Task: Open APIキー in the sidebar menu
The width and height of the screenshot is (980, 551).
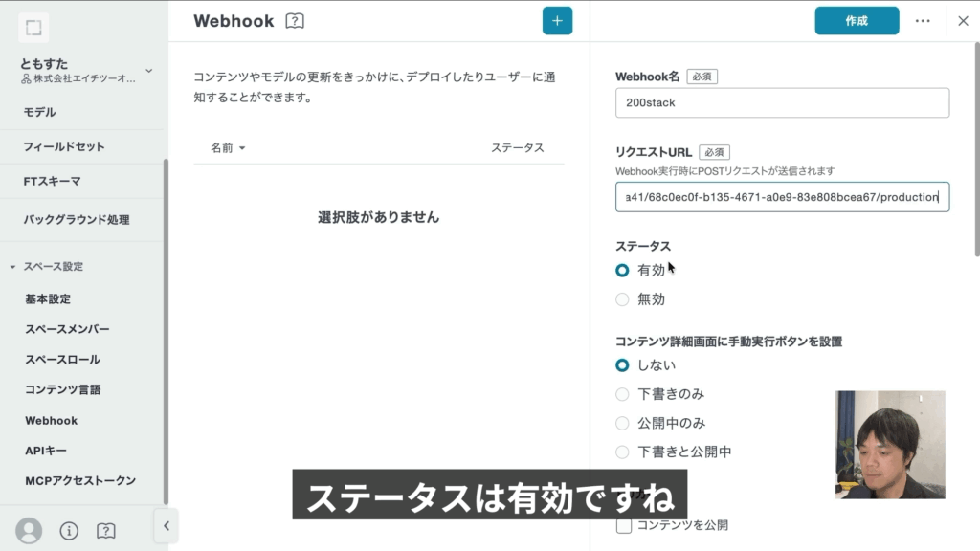Action: [x=46, y=451]
